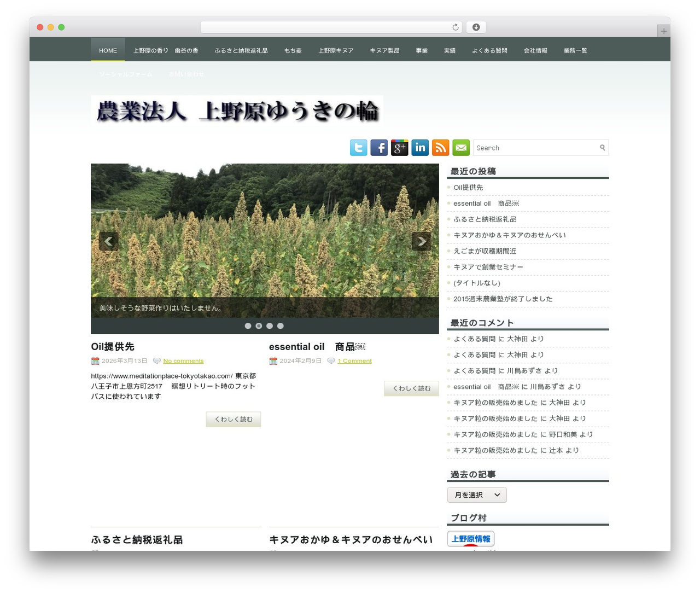Open the Oil提供先 post title
The width and height of the screenshot is (700, 593).
coord(113,347)
